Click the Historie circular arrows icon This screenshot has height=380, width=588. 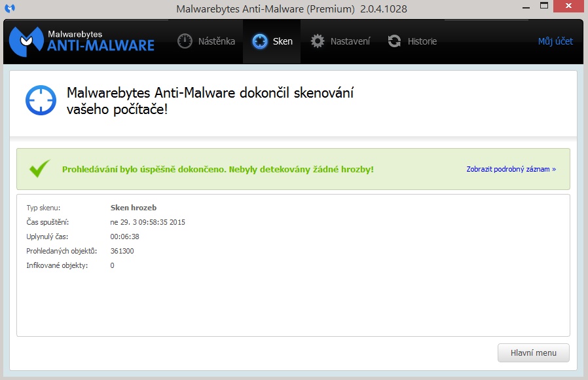pos(394,41)
